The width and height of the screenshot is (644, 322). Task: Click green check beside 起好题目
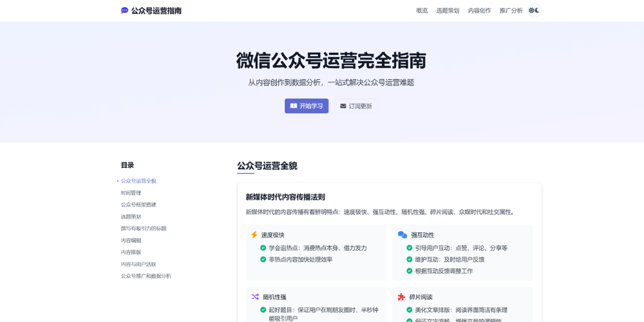click(263, 310)
